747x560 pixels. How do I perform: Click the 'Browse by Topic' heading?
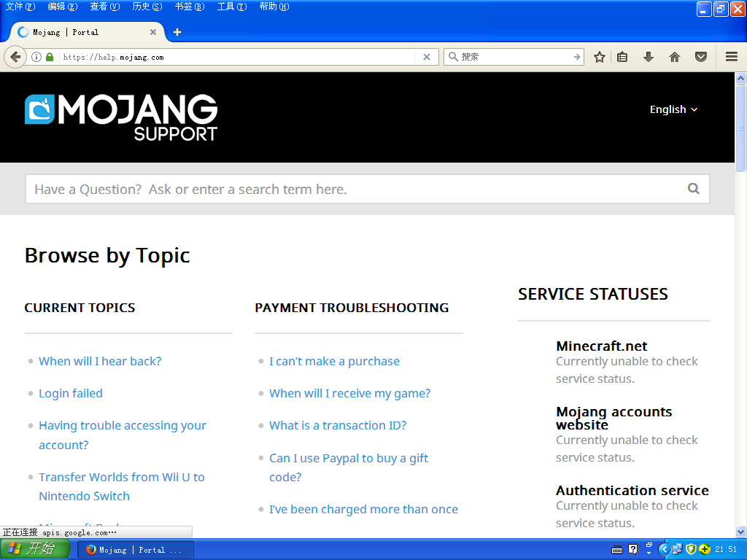point(107,256)
